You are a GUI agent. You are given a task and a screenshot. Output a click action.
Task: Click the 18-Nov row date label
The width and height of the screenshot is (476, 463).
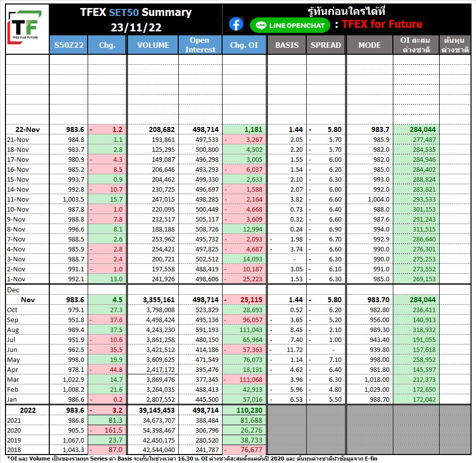point(18,150)
